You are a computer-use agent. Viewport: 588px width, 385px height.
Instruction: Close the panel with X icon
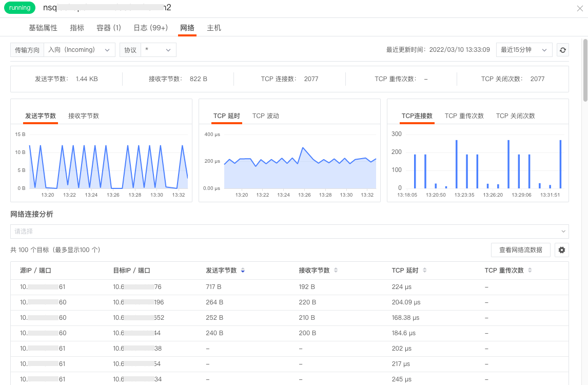(580, 9)
